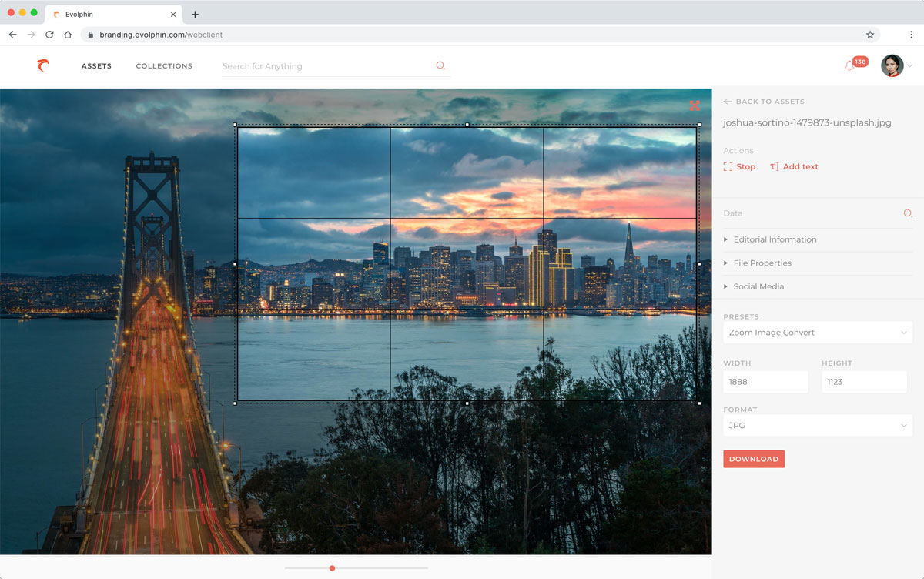
Task: Click the browser back arrow
Action: (12, 35)
